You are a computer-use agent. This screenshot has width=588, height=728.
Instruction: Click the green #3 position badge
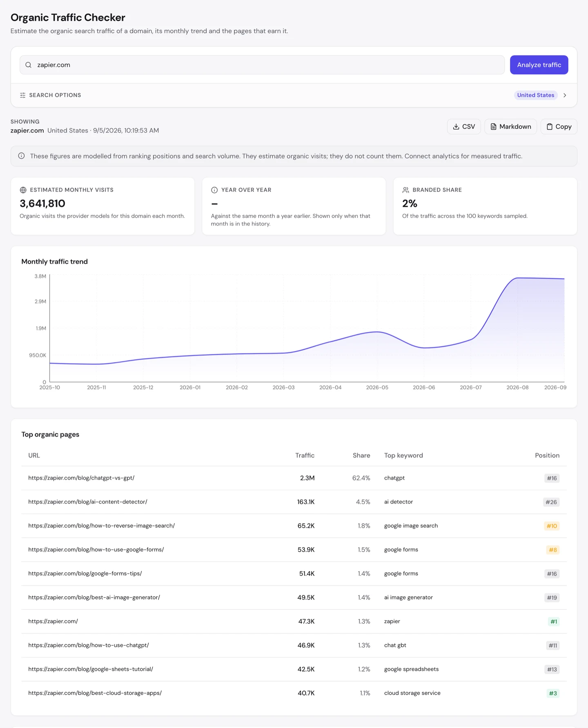553,693
